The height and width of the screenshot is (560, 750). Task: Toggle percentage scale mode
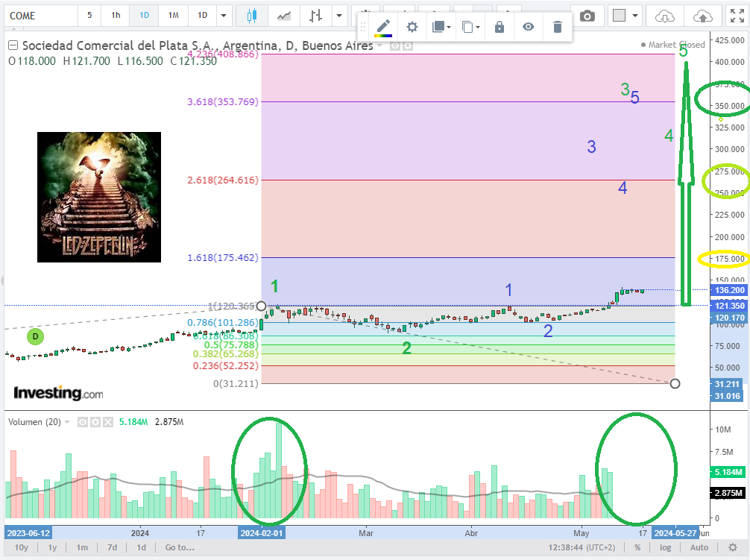coord(637,547)
